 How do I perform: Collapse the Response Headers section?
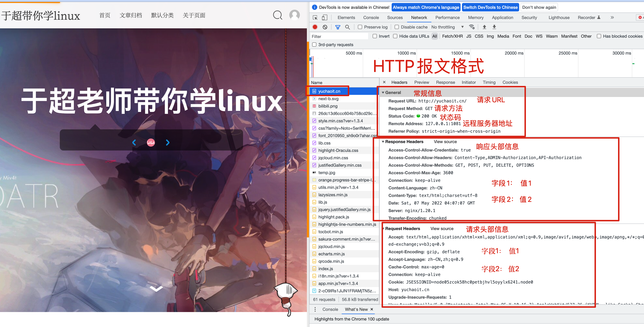tap(383, 142)
